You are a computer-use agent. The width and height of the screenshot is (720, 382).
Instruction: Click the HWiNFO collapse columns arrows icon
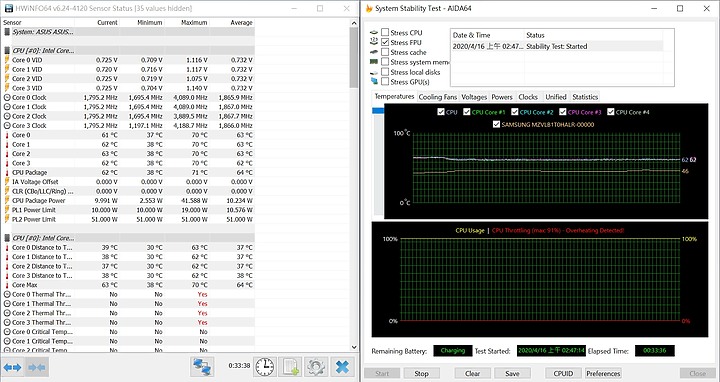37,367
